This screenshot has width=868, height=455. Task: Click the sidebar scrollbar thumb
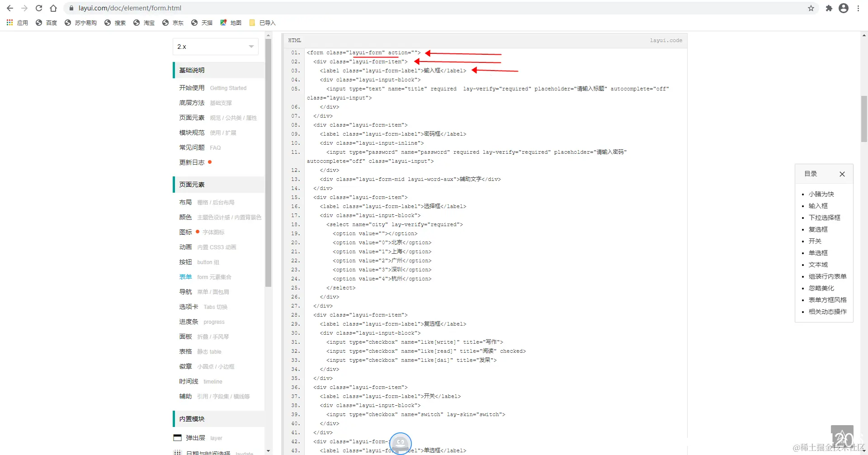pos(268,163)
